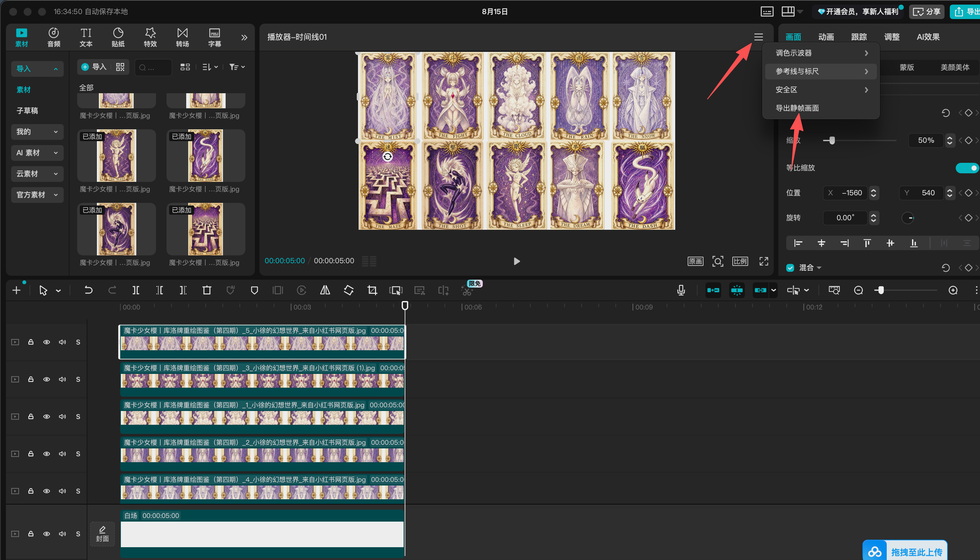Click the 原画 original quality icon
Image resolution: width=980 pixels, height=560 pixels.
(695, 261)
